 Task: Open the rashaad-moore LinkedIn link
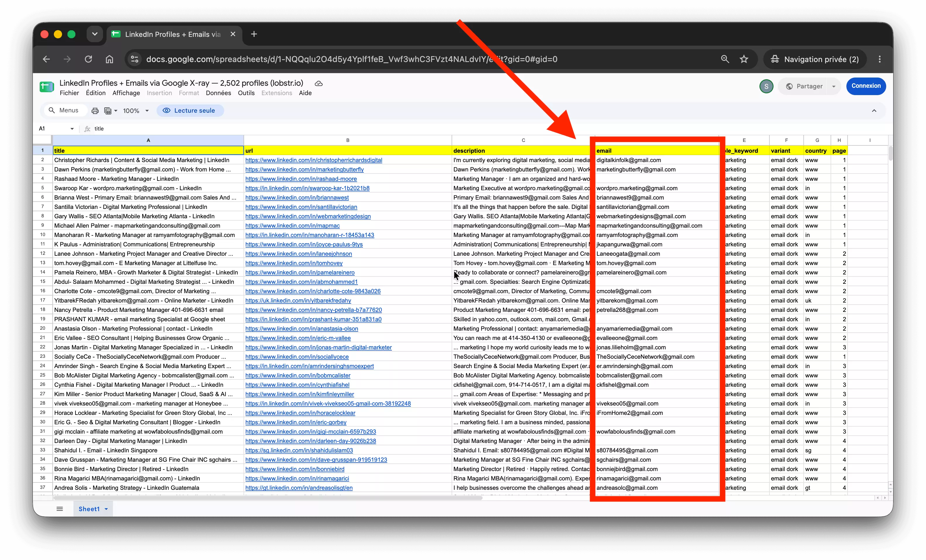[301, 179]
